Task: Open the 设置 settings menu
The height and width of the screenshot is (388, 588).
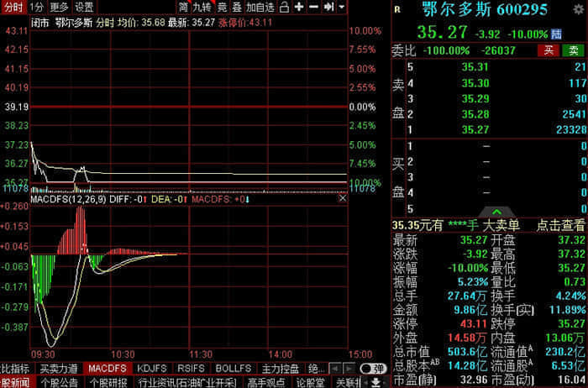Action: (84, 7)
